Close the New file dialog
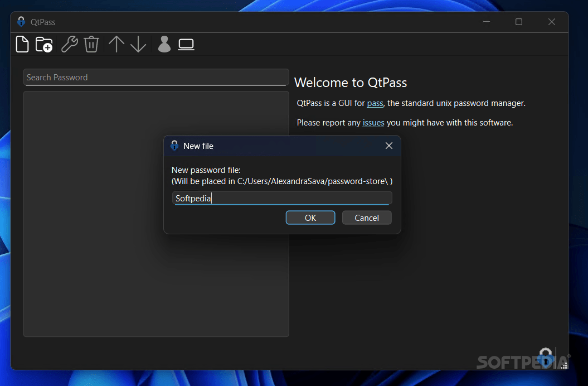The height and width of the screenshot is (386, 588). tap(389, 146)
